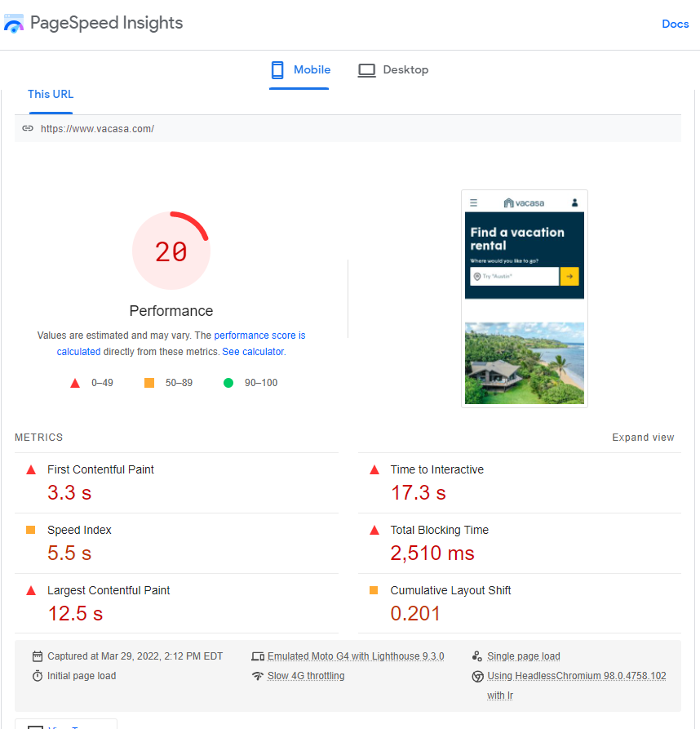Click the PageSpeed Insights logo icon
Image resolution: width=700 pixels, height=729 pixels.
tap(14, 23)
